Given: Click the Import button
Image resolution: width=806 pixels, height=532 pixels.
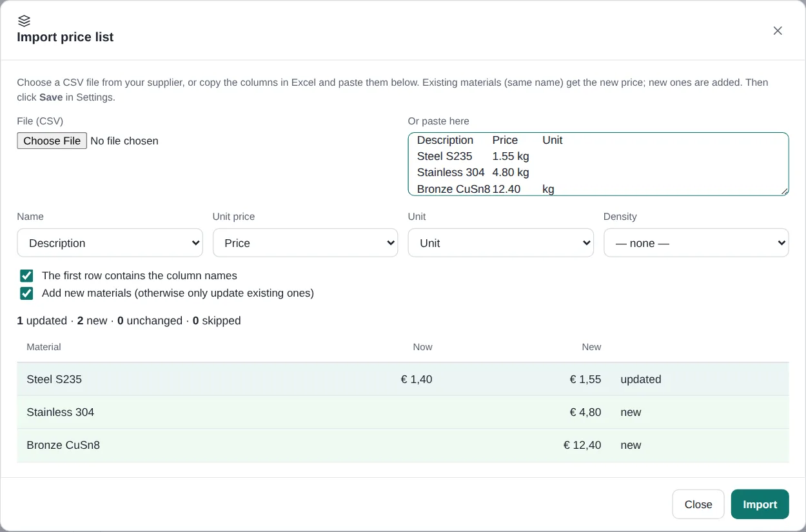Looking at the screenshot, I should [760, 504].
